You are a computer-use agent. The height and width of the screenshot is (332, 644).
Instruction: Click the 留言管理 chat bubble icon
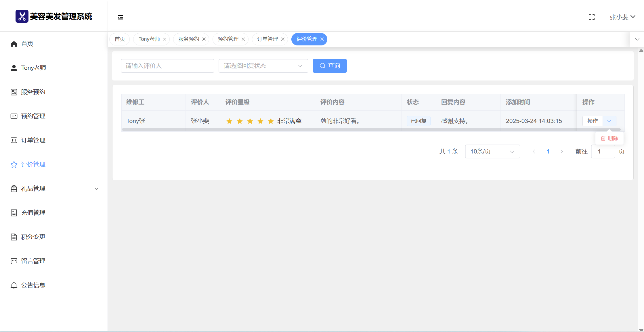pyautogui.click(x=14, y=261)
